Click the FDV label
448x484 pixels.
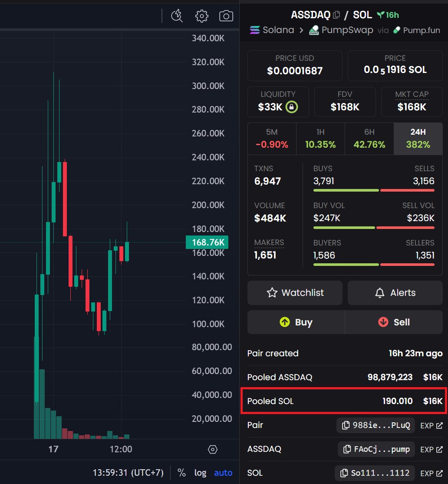click(345, 94)
